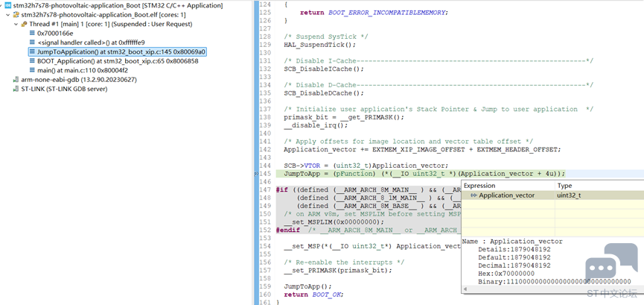Click primask_bit = __get_PRIMASK(); line
This screenshot has height=305, width=644.
pos(344,117)
